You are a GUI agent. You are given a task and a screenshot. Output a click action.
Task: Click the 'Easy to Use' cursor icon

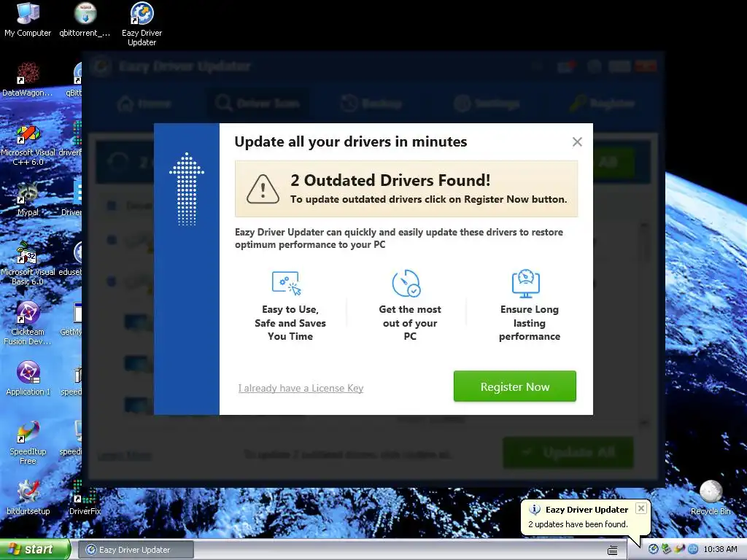point(286,284)
